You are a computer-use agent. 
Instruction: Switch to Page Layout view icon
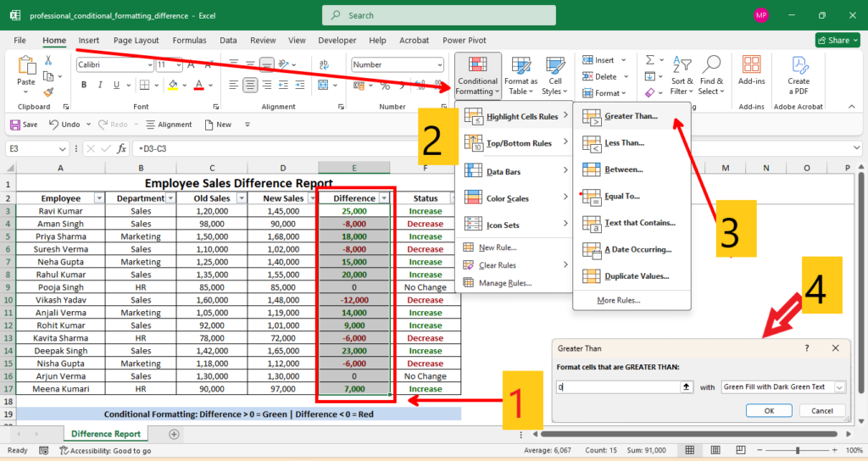(715, 450)
